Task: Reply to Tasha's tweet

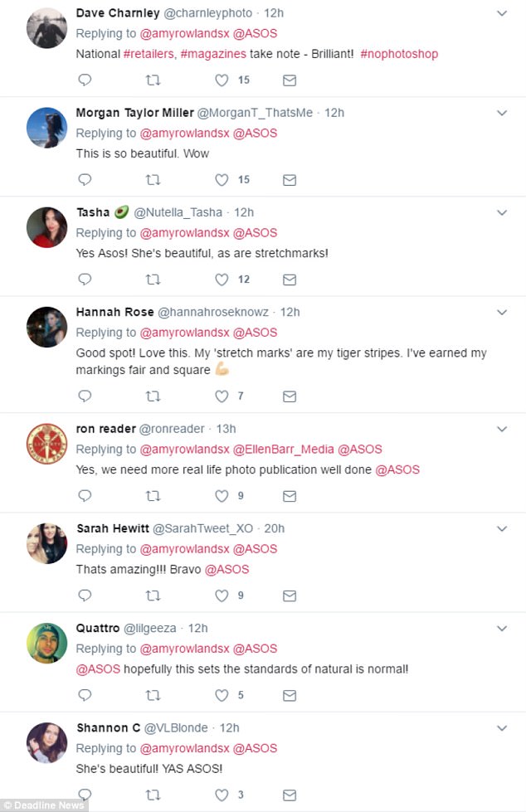Action: [x=84, y=280]
